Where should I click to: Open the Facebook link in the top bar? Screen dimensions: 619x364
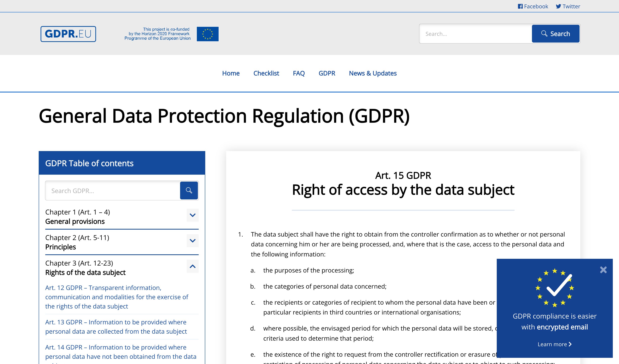(x=533, y=6)
